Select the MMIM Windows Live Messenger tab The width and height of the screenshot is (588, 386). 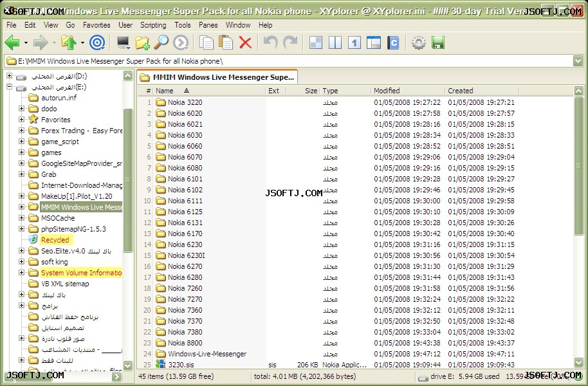pyautogui.click(x=217, y=77)
